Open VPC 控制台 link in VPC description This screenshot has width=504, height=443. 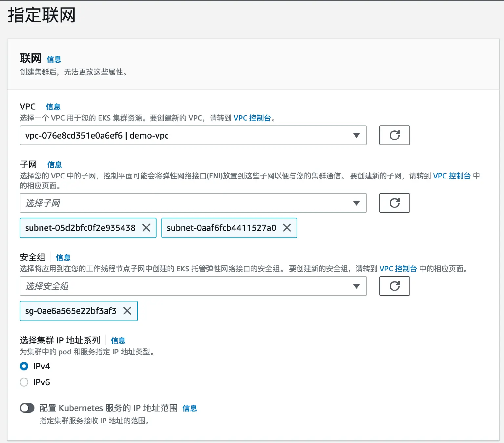click(252, 118)
